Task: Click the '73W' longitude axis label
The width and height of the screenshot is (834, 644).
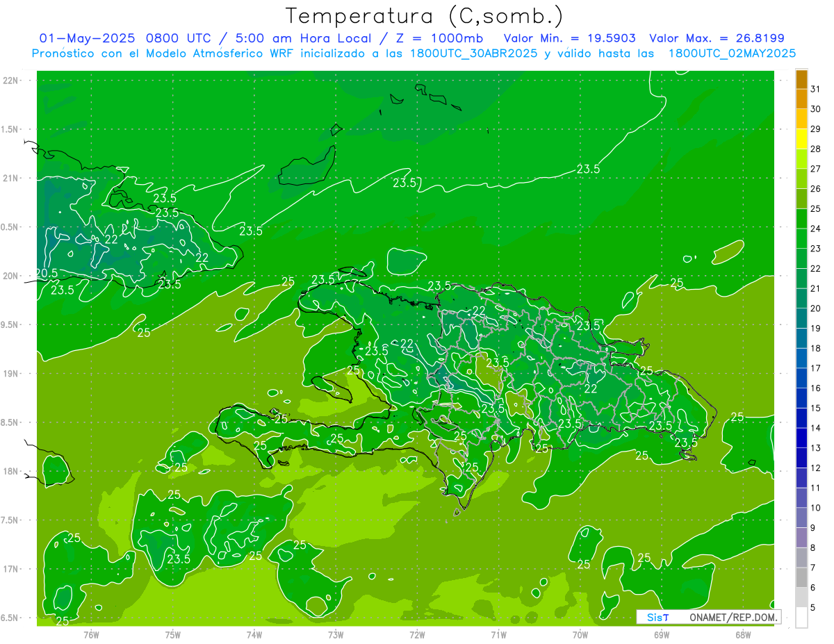Action: click(336, 634)
